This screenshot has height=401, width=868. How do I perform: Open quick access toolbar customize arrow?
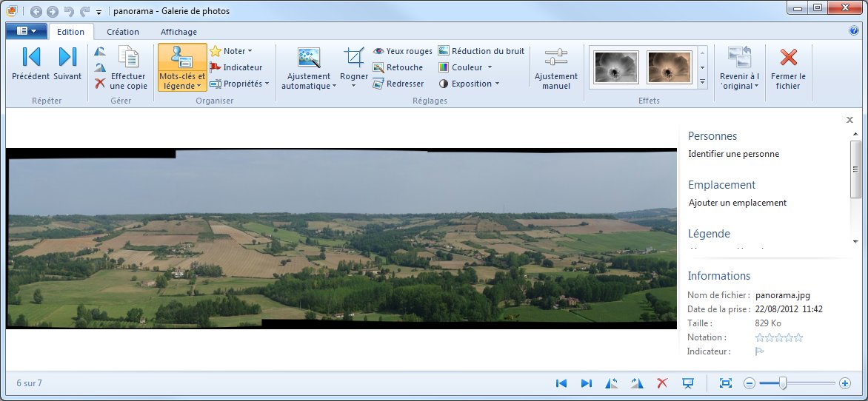click(99, 12)
